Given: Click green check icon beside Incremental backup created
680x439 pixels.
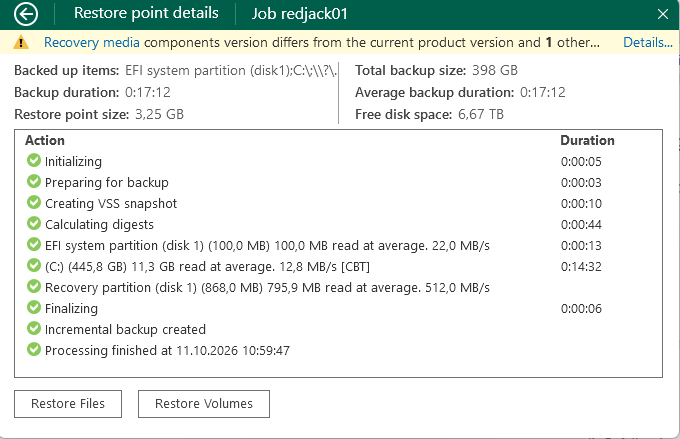Looking at the screenshot, I should [34, 328].
